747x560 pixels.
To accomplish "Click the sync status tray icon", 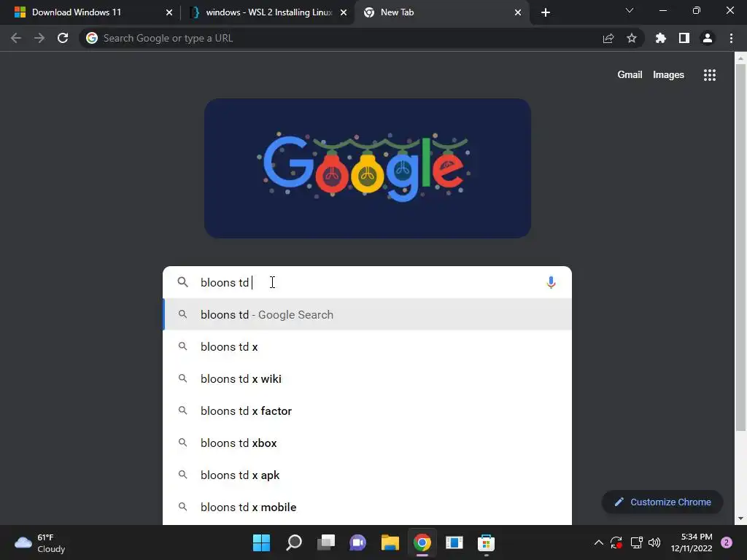I will coord(616,542).
